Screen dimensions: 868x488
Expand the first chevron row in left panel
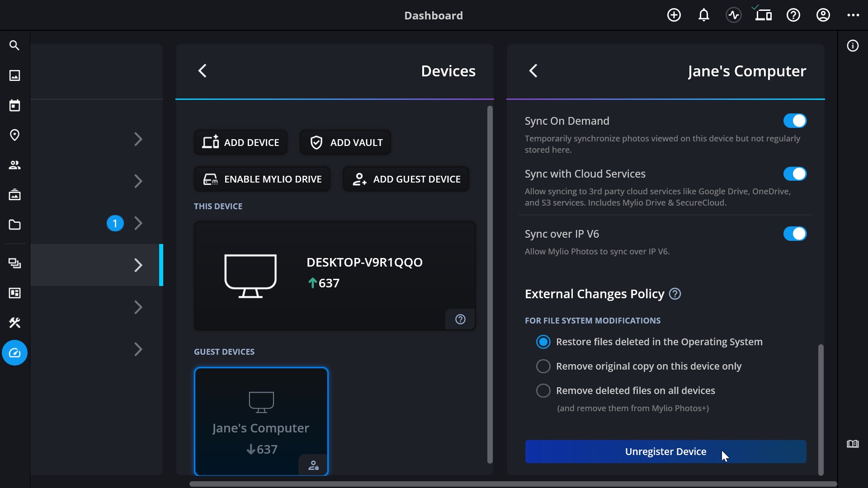tap(138, 139)
